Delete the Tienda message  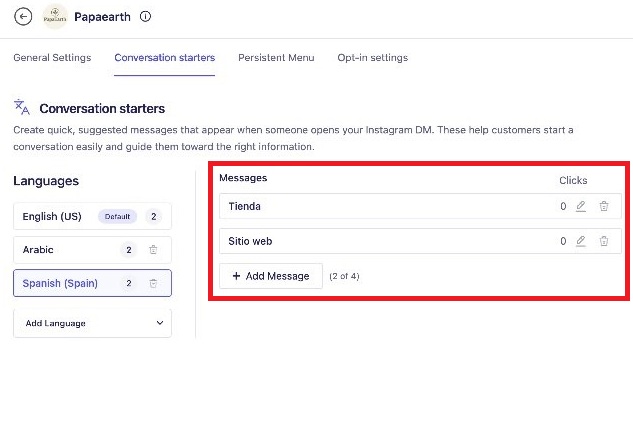[x=604, y=207]
